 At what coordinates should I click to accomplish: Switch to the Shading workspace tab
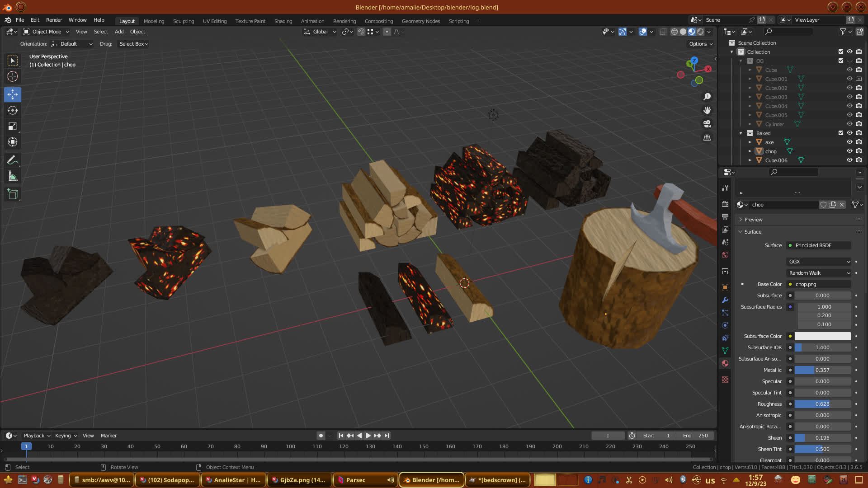[x=283, y=21]
